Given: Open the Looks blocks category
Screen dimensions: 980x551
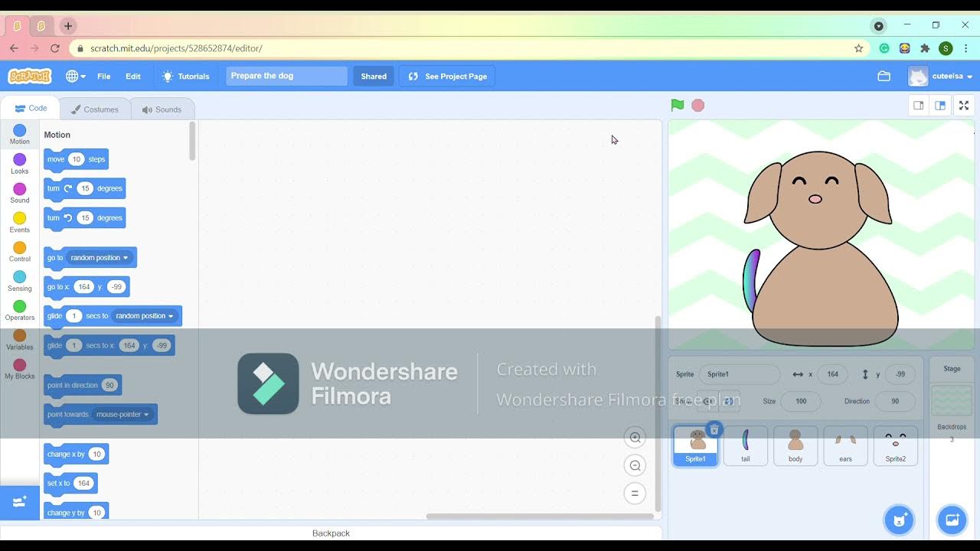Looking at the screenshot, I should point(20,164).
